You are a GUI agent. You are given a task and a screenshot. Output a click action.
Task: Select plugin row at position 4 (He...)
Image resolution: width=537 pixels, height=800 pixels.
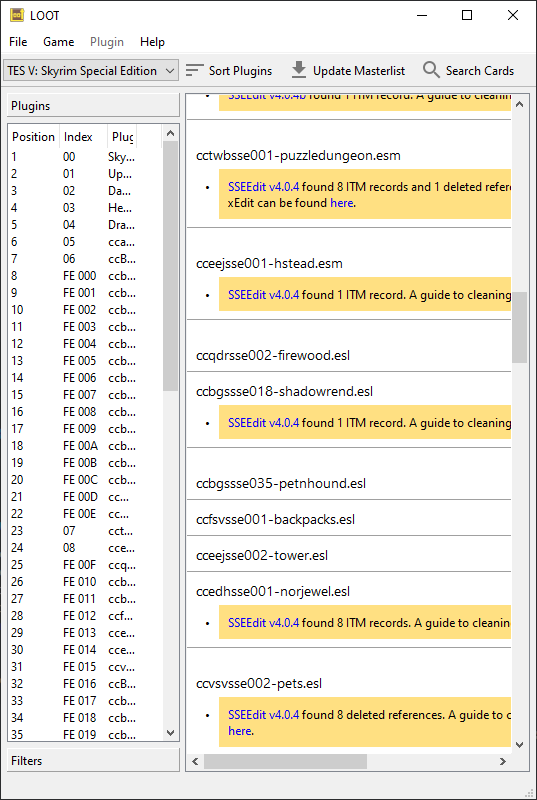(x=86, y=208)
